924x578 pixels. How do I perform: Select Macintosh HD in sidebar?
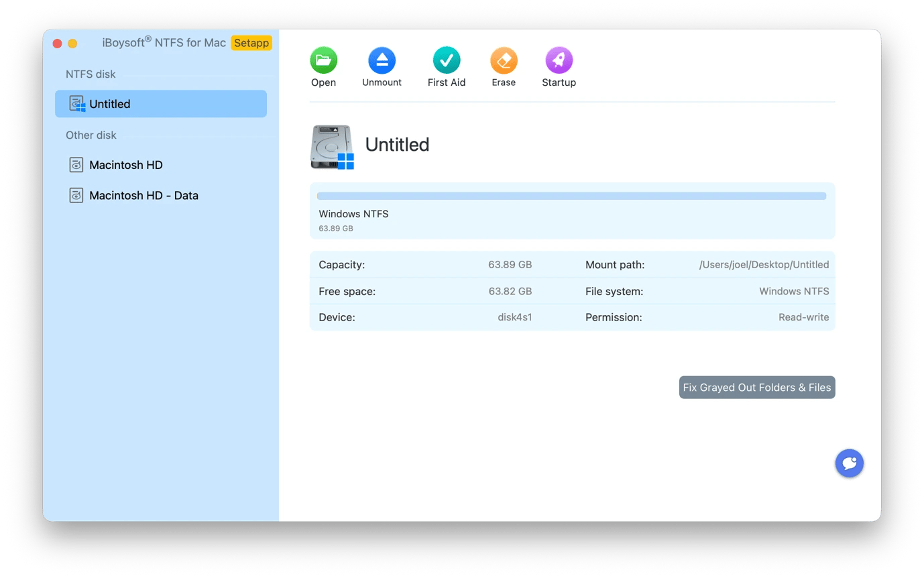tap(161, 165)
